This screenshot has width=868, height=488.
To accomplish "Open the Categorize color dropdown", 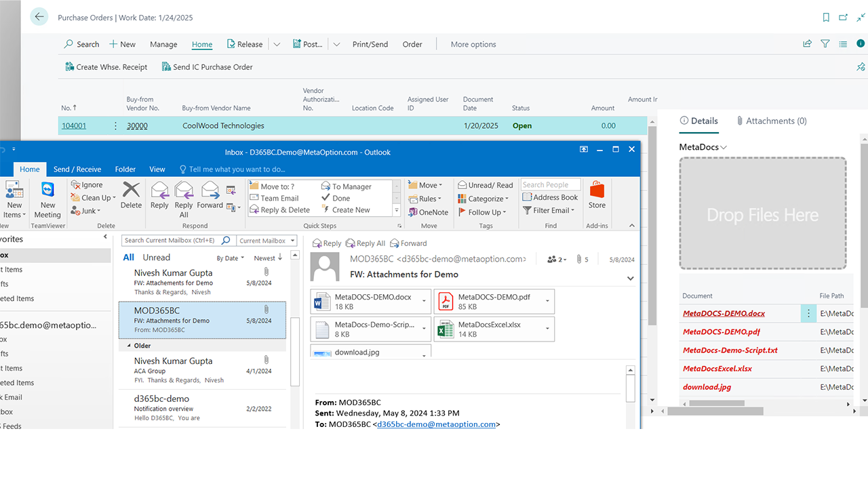I will click(x=484, y=199).
